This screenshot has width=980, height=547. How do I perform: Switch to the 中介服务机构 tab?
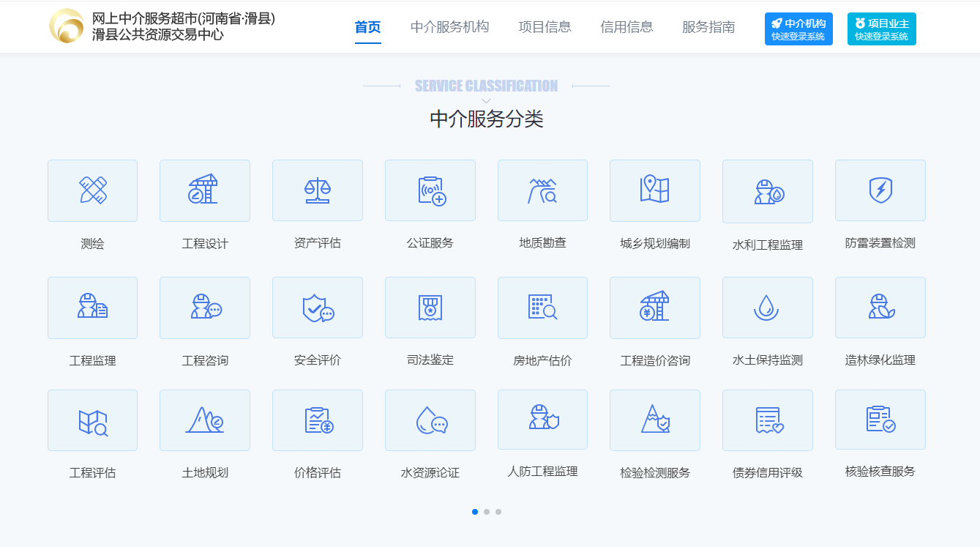point(449,27)
